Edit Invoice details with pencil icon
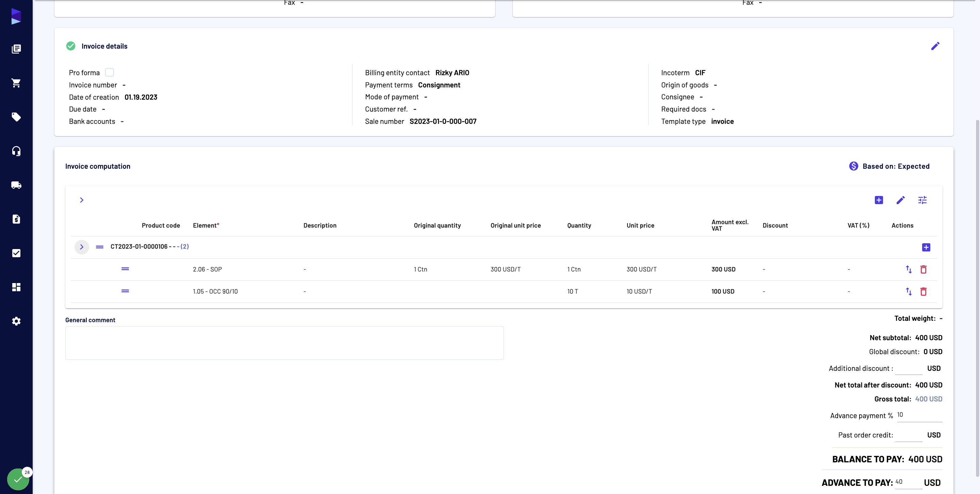The width and height of the screenshot is (980, 494). (x=935, y=46)
